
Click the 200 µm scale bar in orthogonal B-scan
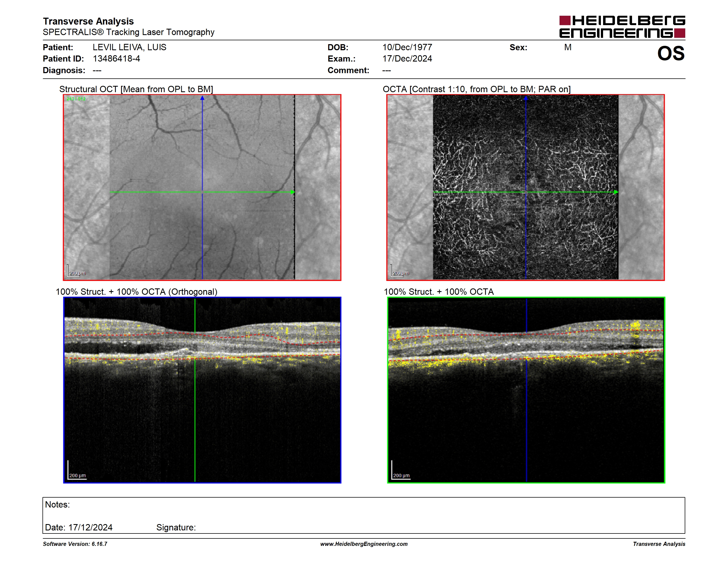pyautogui.click(x=77, y=470)
